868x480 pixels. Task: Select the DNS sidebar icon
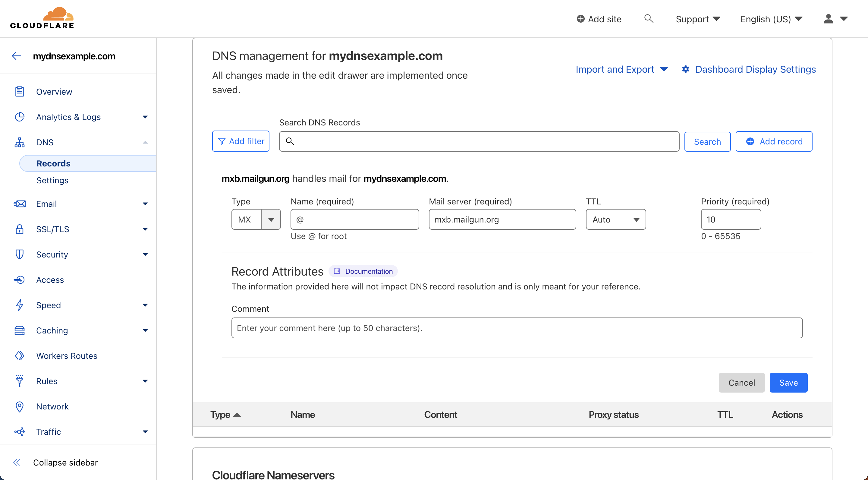20,142
